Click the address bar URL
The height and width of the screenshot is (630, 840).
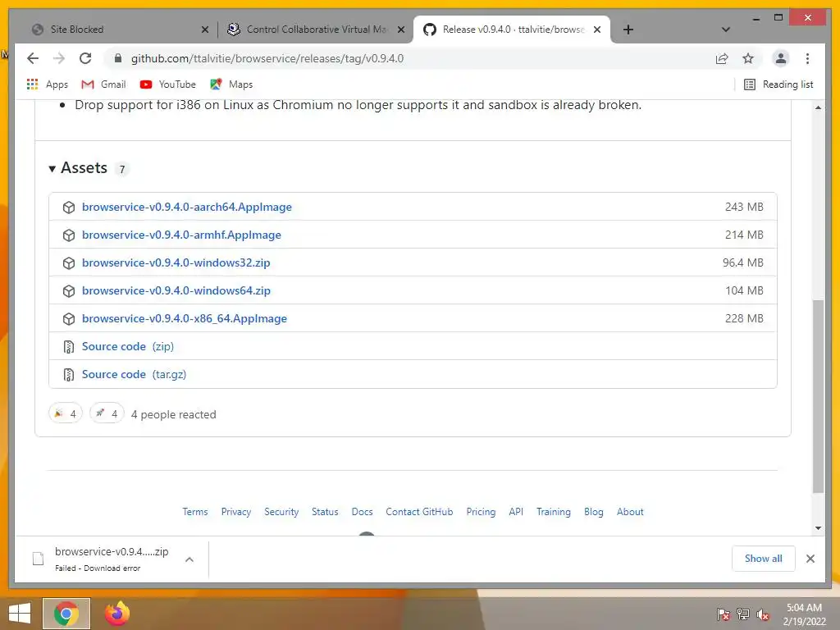tap(267, 58)
